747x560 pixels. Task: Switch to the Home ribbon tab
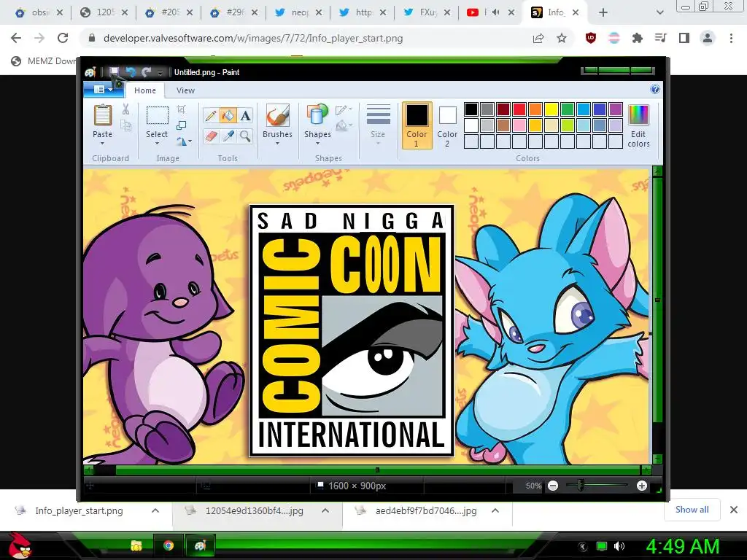tap(145, 90)
